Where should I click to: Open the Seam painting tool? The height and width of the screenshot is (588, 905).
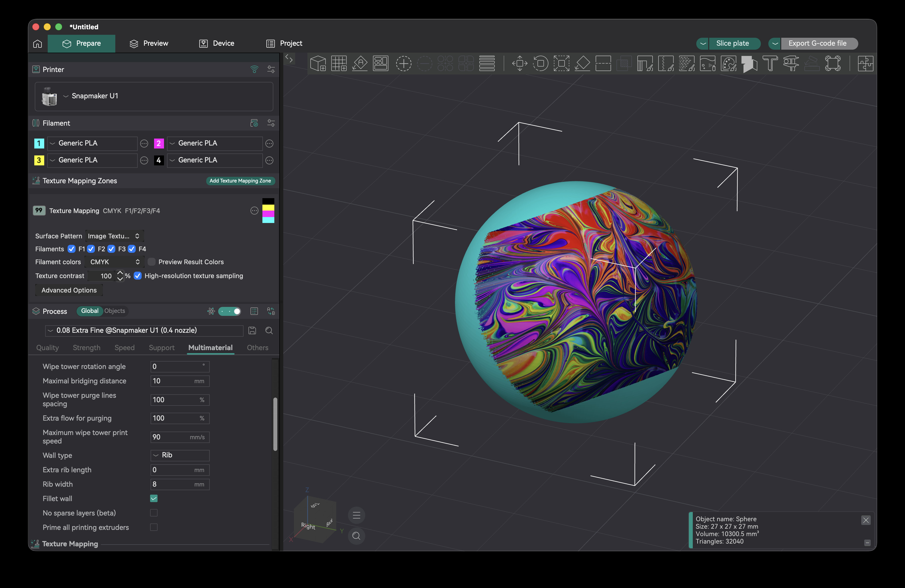click(x=666, y=64)
